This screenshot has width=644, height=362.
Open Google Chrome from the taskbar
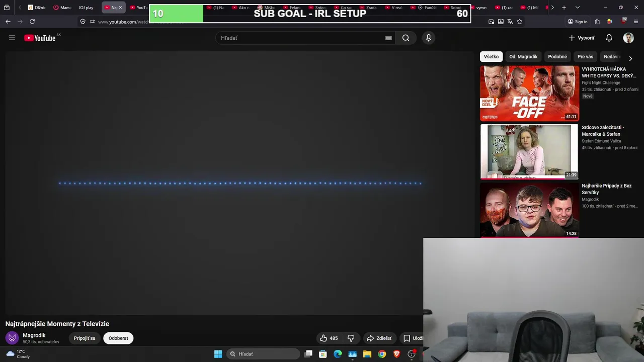pos(382,354)
